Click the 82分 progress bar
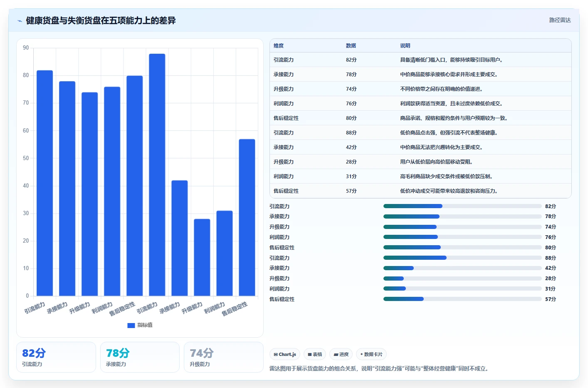Image resolution: width=588 pixels, height=388 pixels. coord(462,206)
